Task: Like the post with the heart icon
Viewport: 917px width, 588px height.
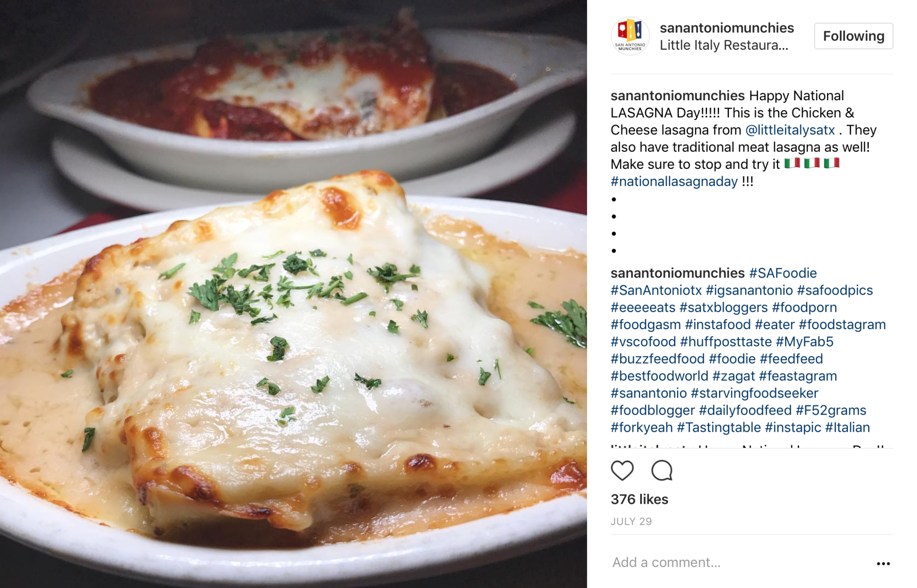Action: point(622,471)
